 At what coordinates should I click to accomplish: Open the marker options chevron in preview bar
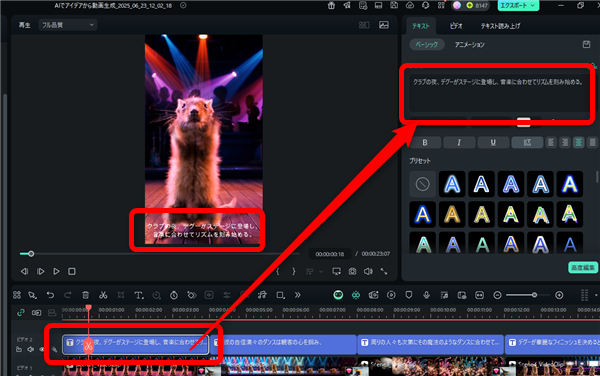pos(321,271)
